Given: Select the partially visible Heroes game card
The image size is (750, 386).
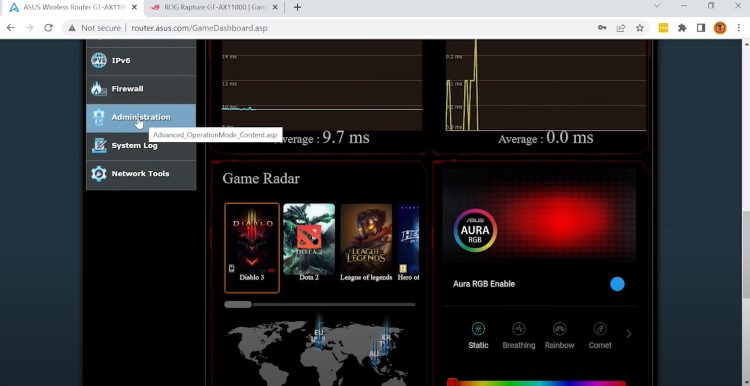Looking at the screenshot, I should click(x=408, y=243).
